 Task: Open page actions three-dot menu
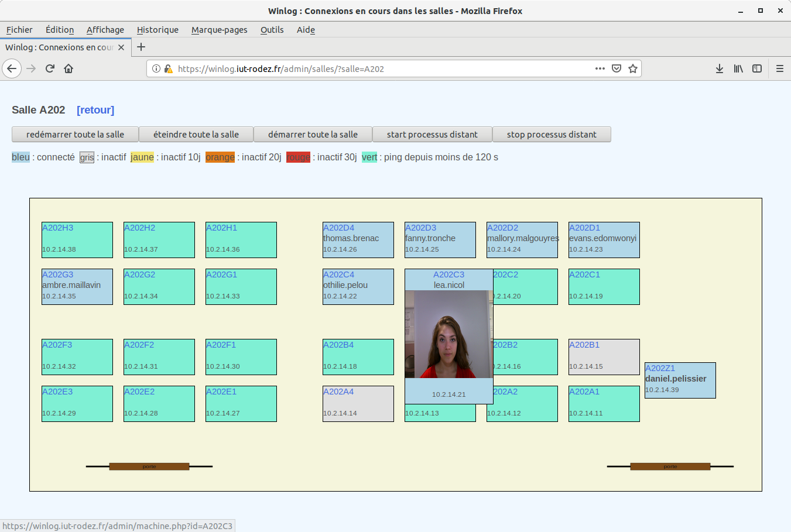point(600,68)
